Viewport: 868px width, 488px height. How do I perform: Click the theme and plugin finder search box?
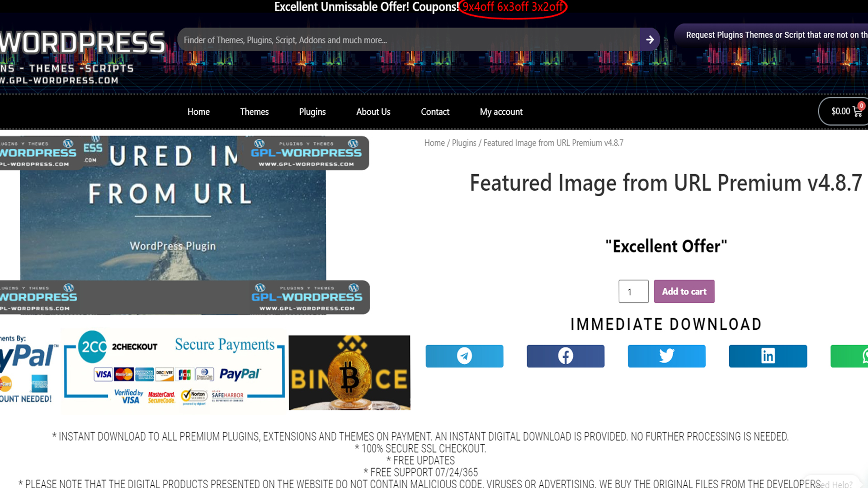pos(407,40)
